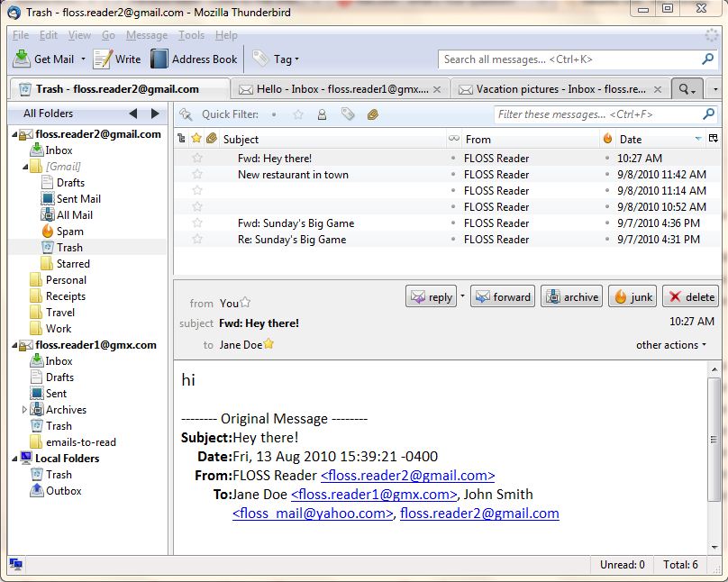This screenshot has height=582, width=728.
Task: Toggle star next to sender You
Action: [x=245, y=303]
